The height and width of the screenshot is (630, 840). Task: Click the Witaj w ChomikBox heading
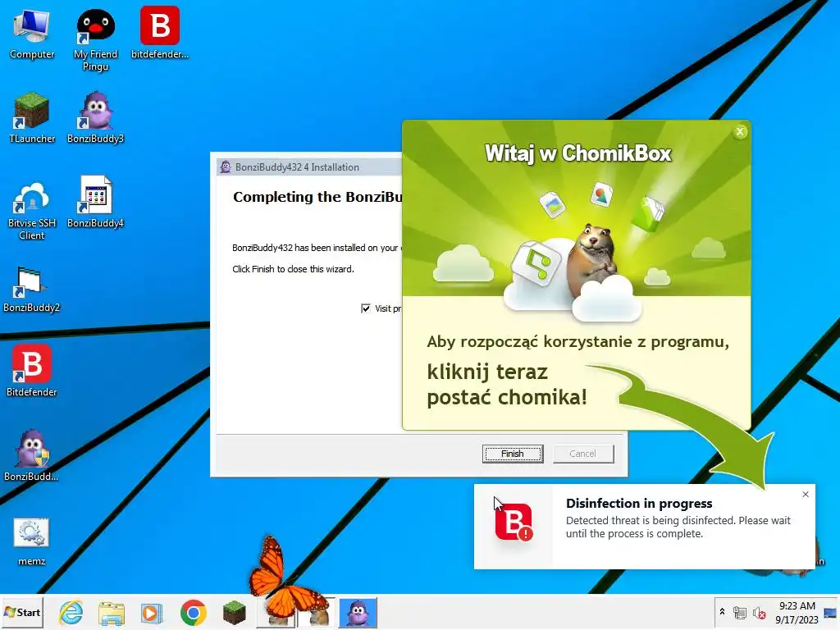pyautogui.click(x=578, y=153)
